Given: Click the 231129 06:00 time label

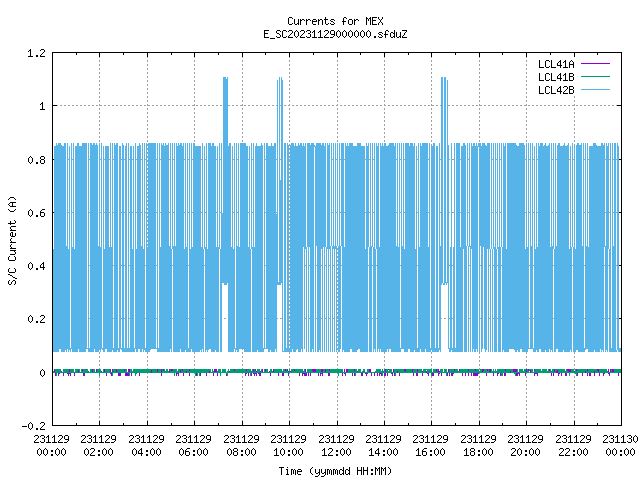Looking at the screenshot, I should pyautogui.click(x=193, y=446).
